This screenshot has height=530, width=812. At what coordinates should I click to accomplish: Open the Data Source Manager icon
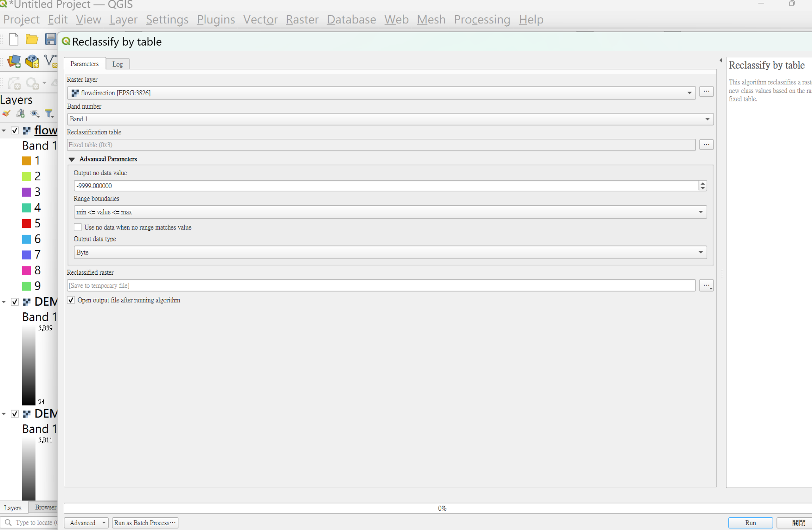point(14,61)
